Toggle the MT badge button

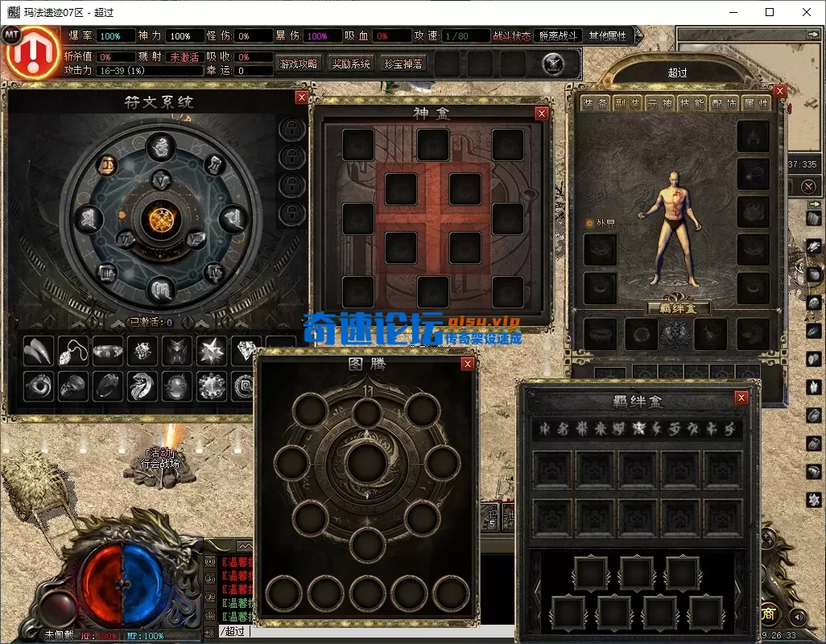[12, 34]
